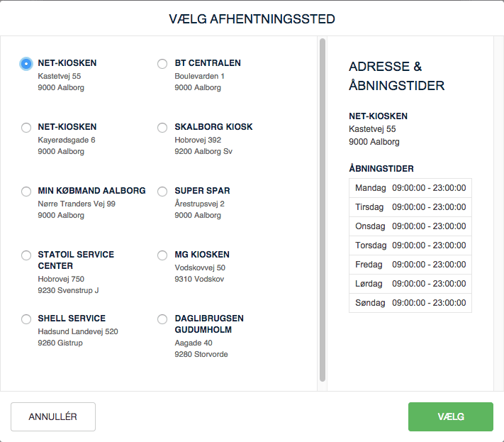Image resolution: width=504 pixels, height=442 pixels.
Task: Select the NET-KIOSKEN Kastetvej 55 radio button
Action: 26,64
